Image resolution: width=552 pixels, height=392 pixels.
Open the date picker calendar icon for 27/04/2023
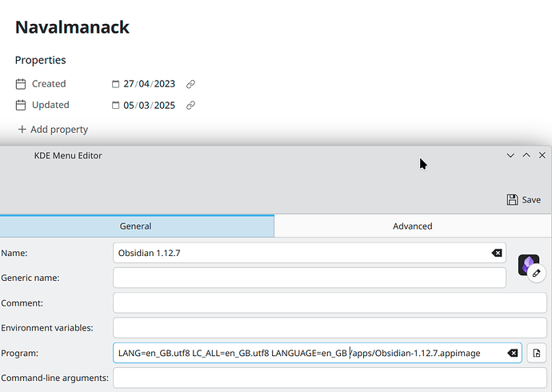(115, 84)
